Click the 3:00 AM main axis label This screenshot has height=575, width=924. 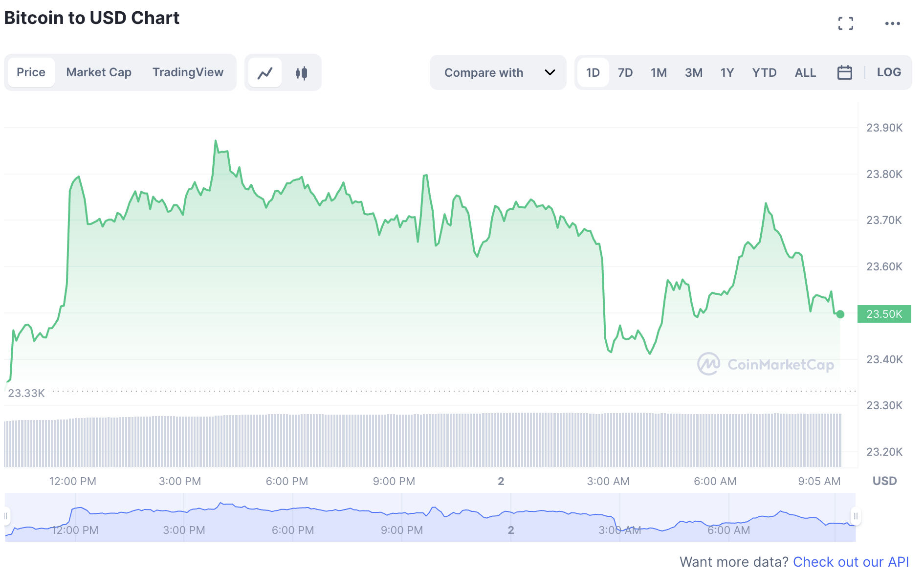coord(608,481)
